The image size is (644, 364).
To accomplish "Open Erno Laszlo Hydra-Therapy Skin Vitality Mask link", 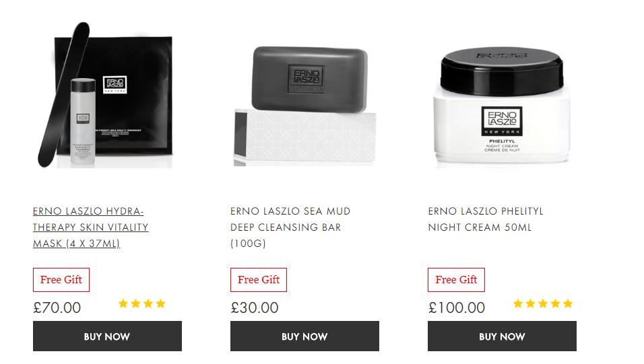I will tap(91, 227).
